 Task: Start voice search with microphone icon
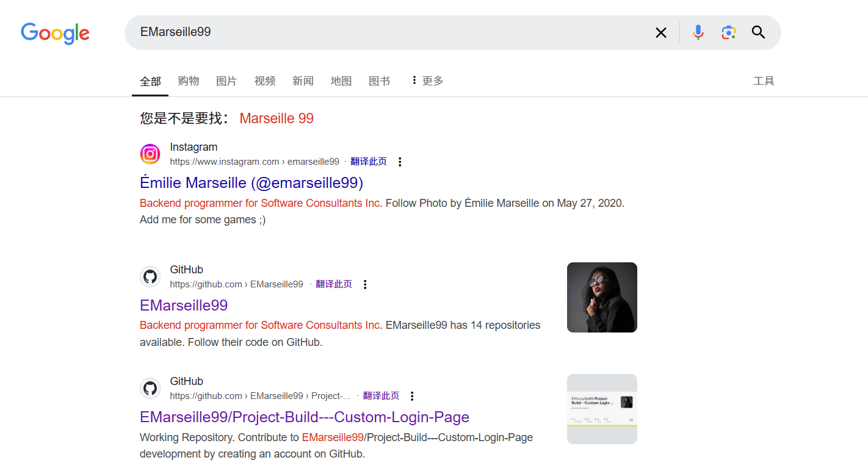click(x=698, y=32)
